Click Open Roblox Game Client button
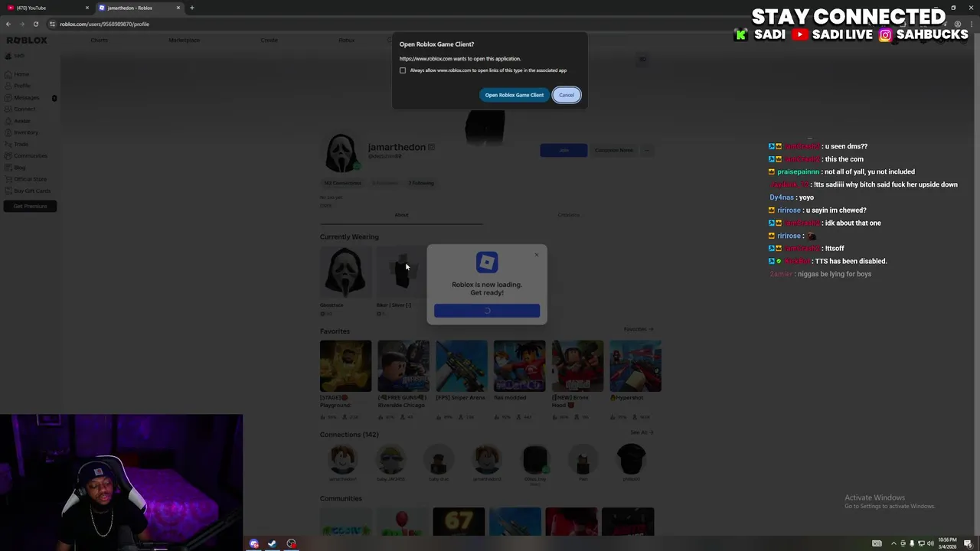Image resolution: width=980 pixels, height=551 pixels. click(x=514, y=95)
